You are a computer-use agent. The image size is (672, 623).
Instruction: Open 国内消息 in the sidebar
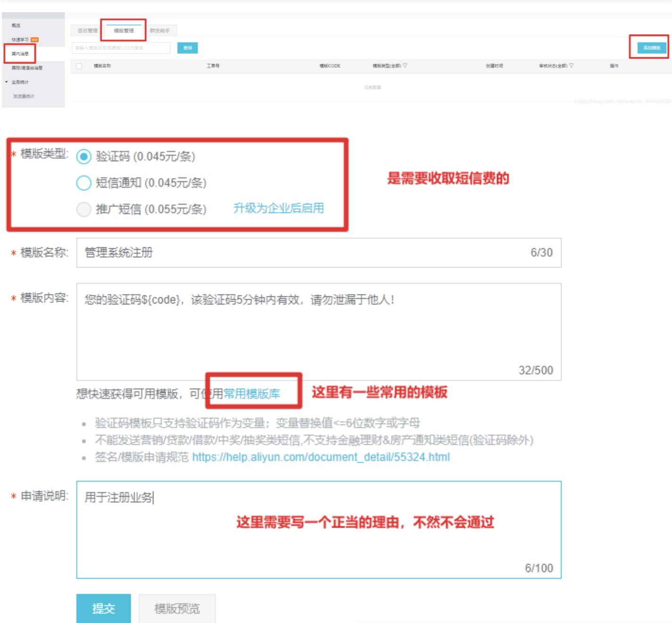[20, 54]
